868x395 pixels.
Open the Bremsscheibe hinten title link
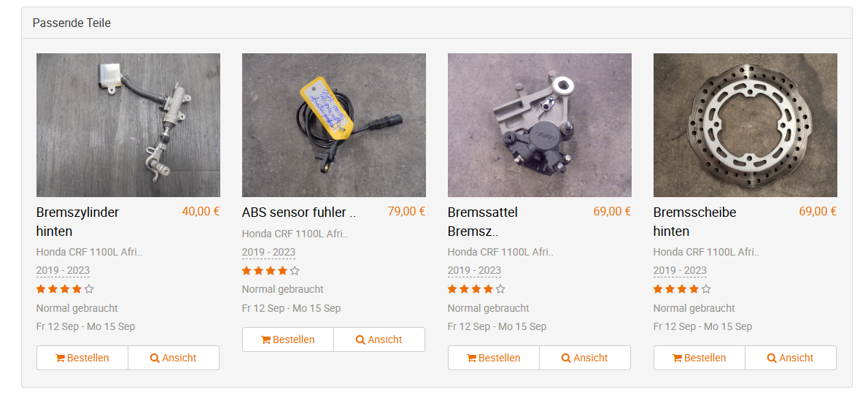[x=694, y=222]
